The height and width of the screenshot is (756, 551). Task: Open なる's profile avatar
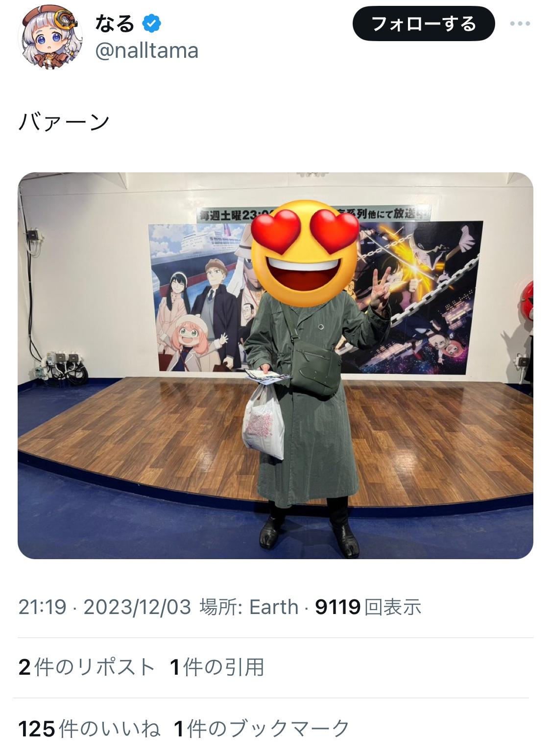(50, 37)
